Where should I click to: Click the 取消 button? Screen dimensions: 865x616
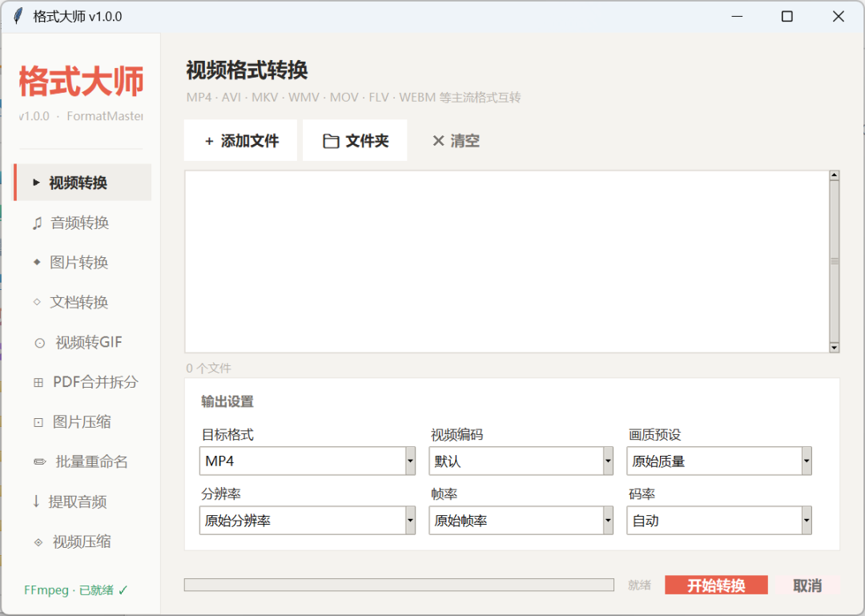pos(807,585)
